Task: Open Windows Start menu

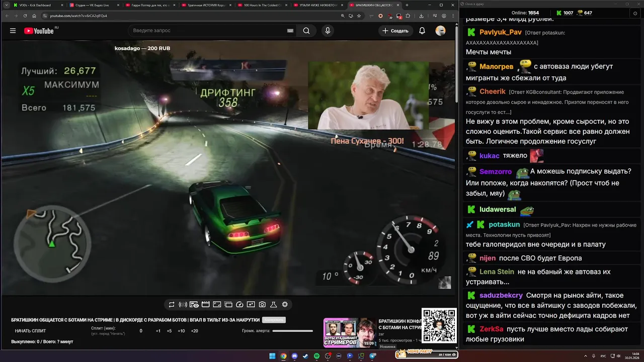Action: 272,356
